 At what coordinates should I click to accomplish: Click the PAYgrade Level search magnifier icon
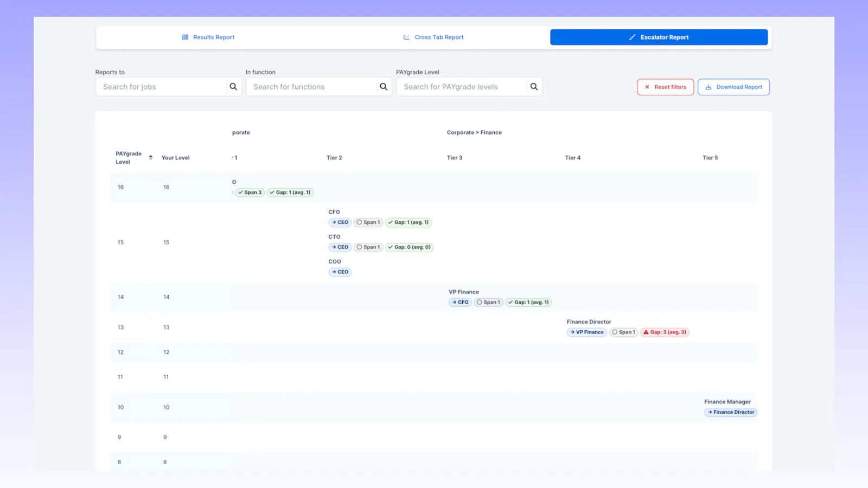click(534, 87)
